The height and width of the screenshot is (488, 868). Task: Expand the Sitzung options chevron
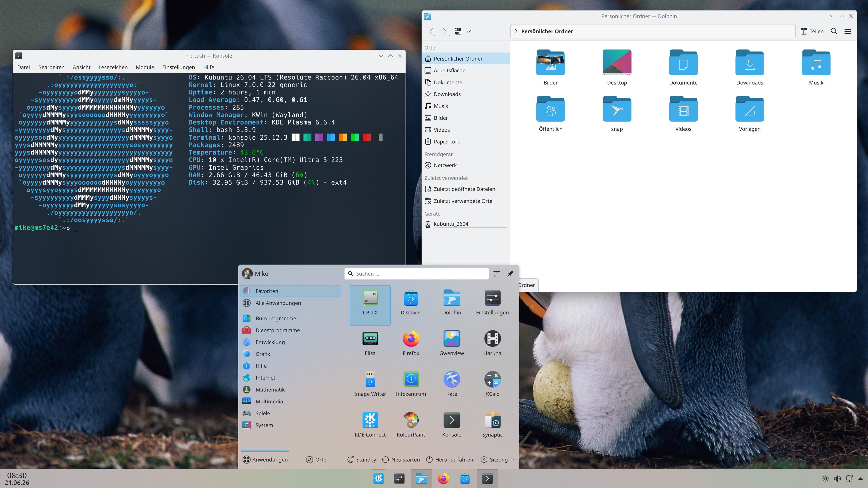pyautogui.click(x=513, y=459)
